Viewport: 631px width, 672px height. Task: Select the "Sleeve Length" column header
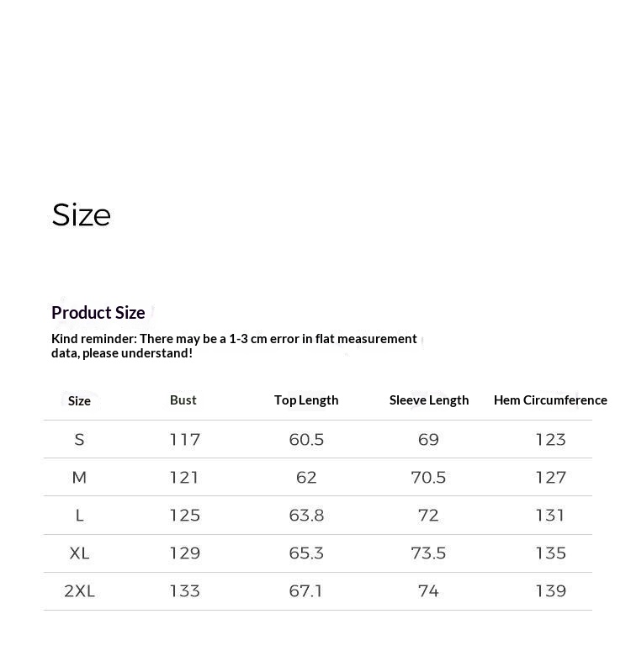point(429,400)
